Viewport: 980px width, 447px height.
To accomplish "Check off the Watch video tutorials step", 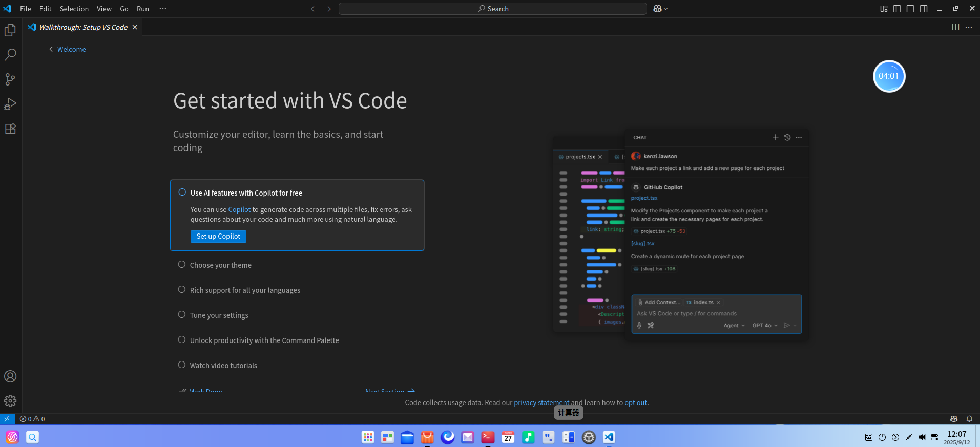I will point(181,365).
